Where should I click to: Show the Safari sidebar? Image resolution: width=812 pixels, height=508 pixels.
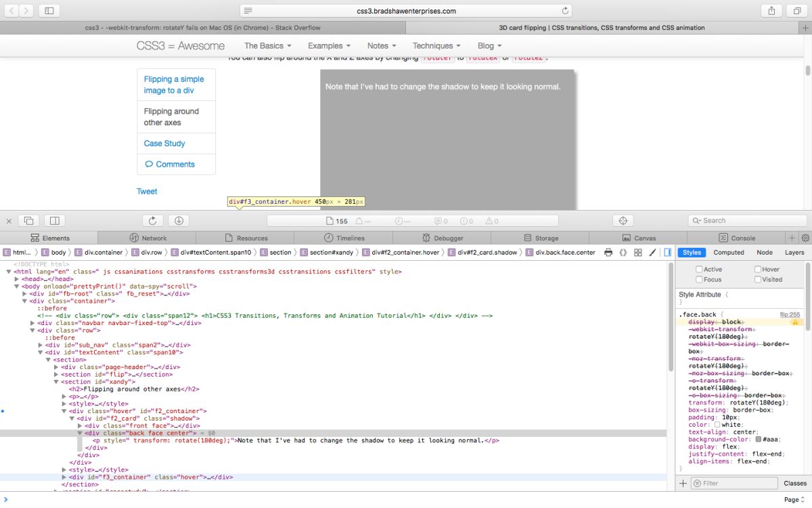49,11
